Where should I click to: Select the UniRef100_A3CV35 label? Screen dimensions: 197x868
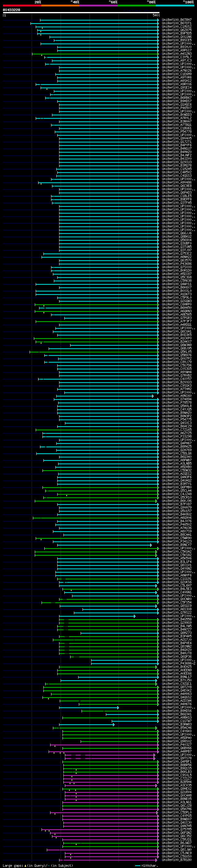176,785
